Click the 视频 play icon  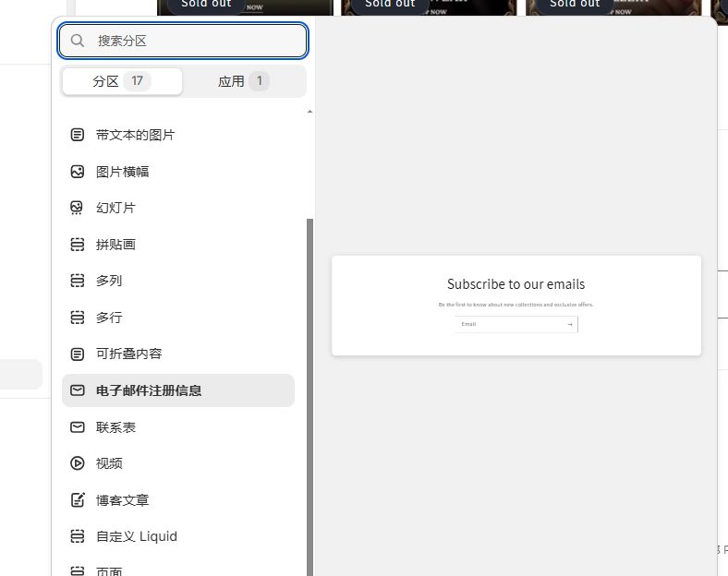[77, 463]
